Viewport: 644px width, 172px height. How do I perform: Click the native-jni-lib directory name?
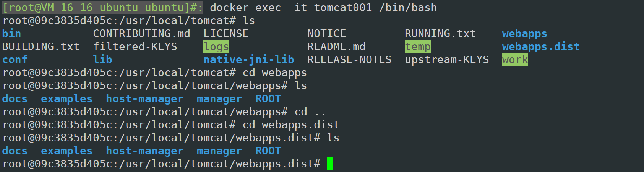click(x=249, y=60)
